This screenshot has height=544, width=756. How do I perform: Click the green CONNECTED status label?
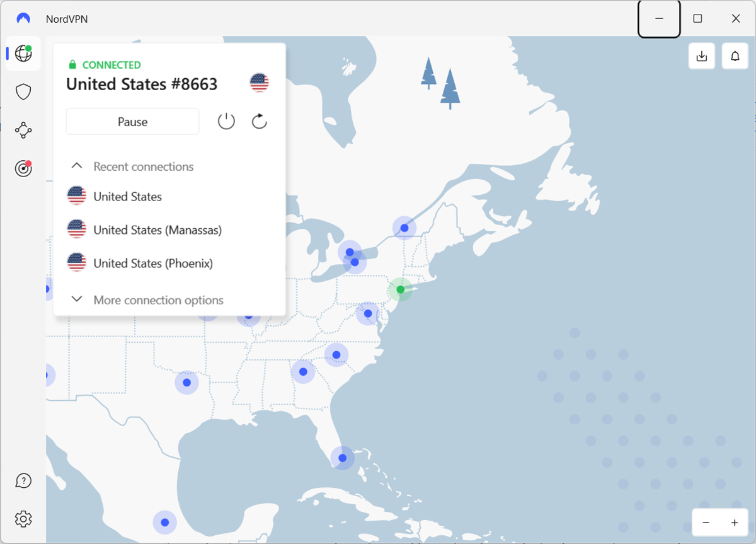pyautogui.click(x=112, y=65)
